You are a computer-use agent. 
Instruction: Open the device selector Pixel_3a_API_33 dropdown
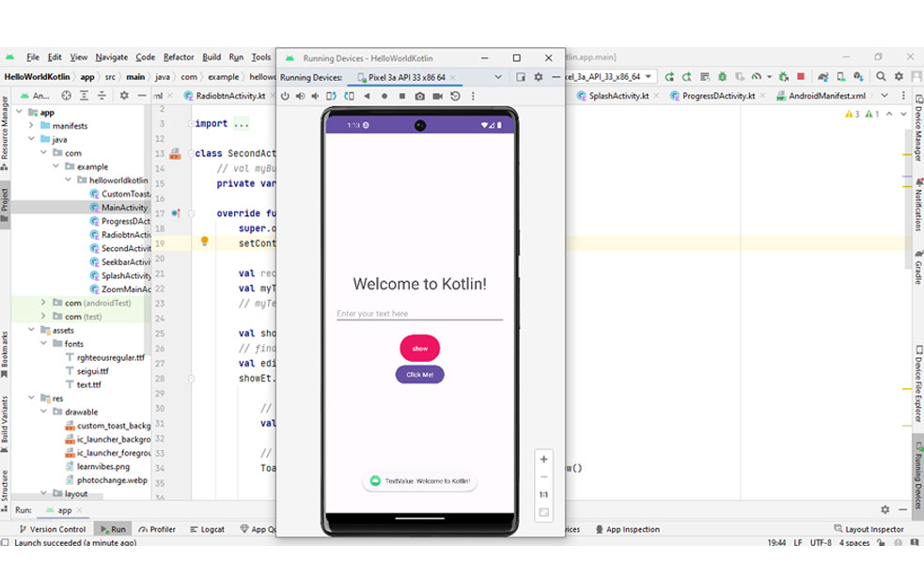[x=610, y=77]
